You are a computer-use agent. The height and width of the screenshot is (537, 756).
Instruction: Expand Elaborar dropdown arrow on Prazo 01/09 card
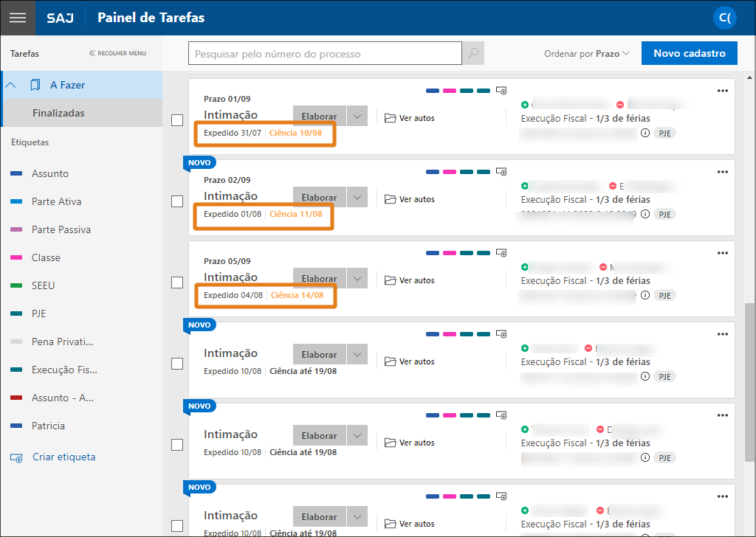357,116
